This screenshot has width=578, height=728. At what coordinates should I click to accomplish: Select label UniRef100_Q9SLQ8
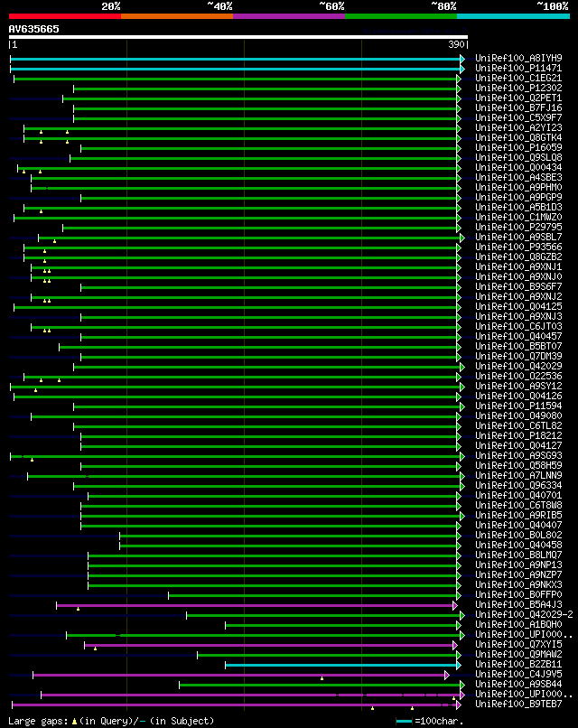click(518, 157)
